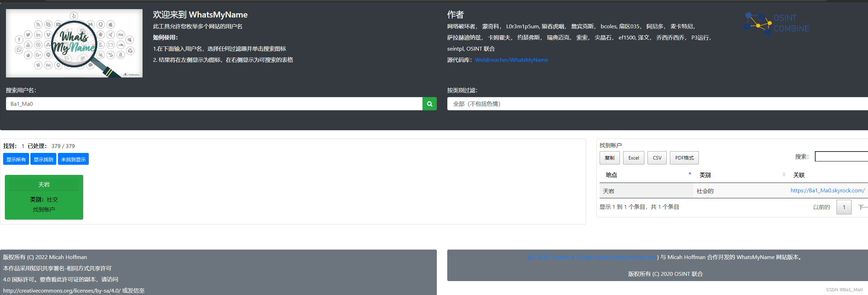Open the WebBreacher/WhatsMyName source link
Image resolution: width=868 pixels, height=295 pixels.
[x=512, y=60]
